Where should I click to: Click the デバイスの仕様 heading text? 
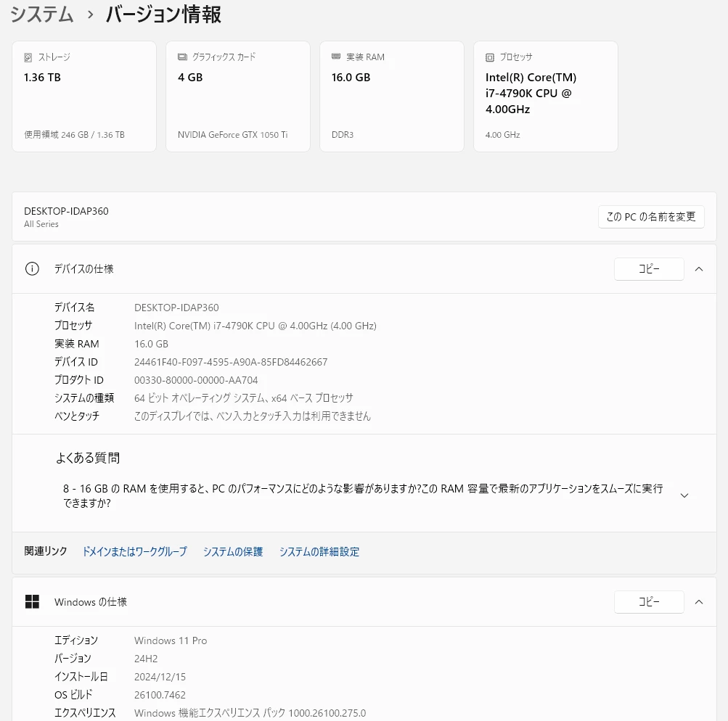pyautogui.click(x=84, y=268)
